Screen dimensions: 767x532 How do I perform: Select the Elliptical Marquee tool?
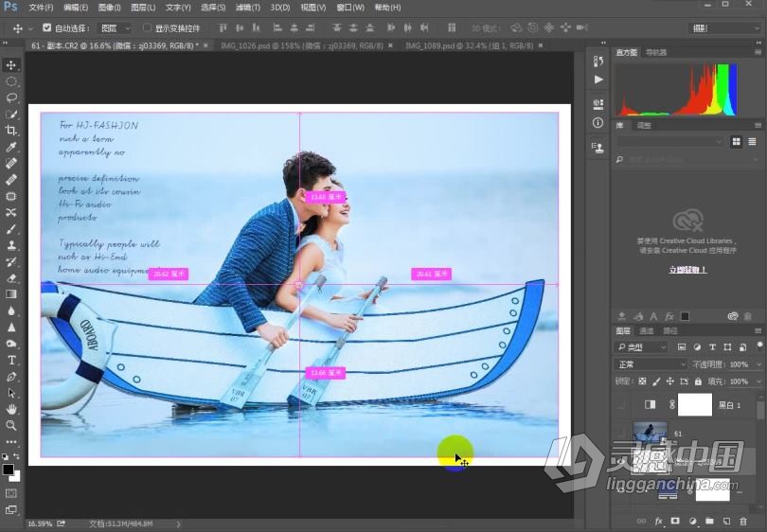10,81
